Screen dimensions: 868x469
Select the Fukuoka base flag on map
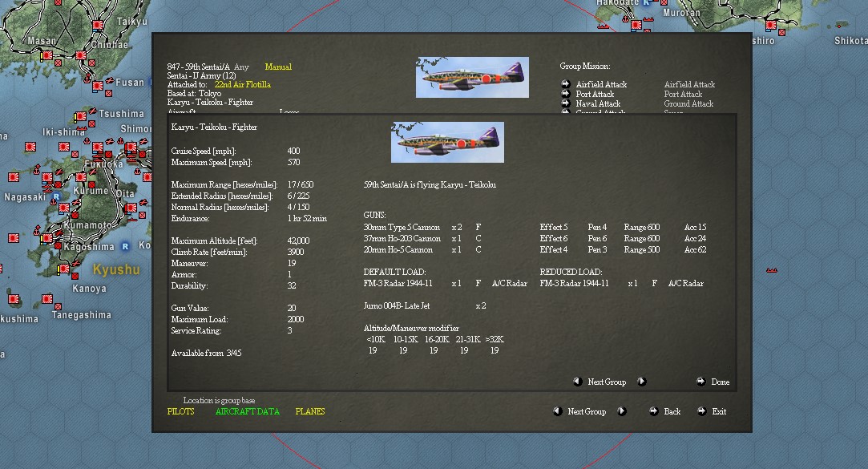(98, 147)
